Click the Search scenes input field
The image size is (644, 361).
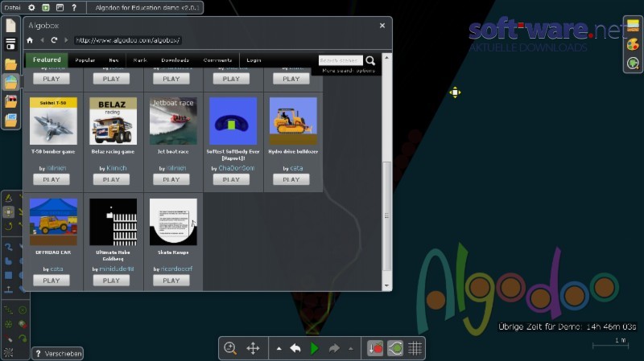coord(341,60)
